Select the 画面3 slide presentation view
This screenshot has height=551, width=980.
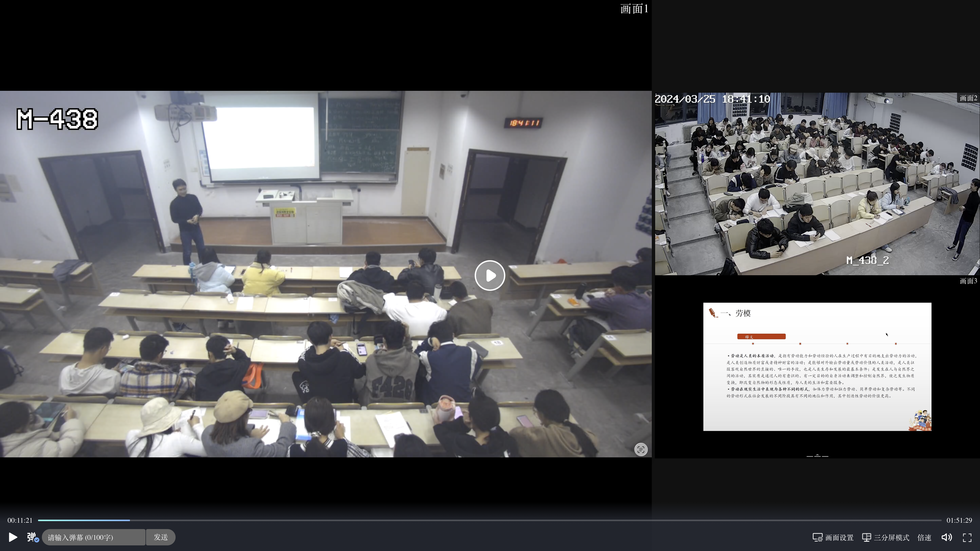[817, 367]
